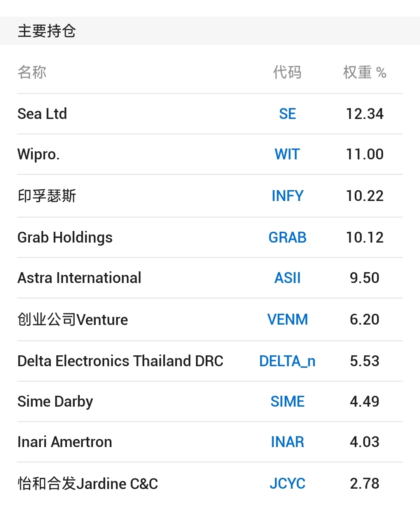Tap the VENM ticker link
Image resolution: width=420 pixels, height=505 pixels.
(x=287, y=320)
